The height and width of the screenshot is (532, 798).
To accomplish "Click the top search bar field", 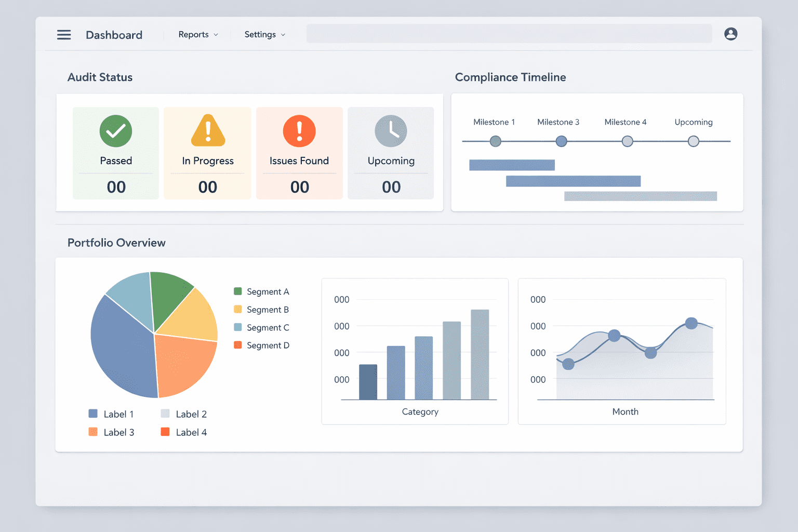I will coord(509,34).
